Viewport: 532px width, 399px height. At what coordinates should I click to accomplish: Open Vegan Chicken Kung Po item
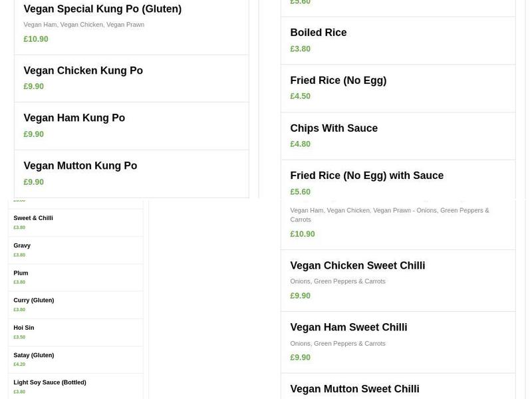pyautogui.click(x=82, y=70)
